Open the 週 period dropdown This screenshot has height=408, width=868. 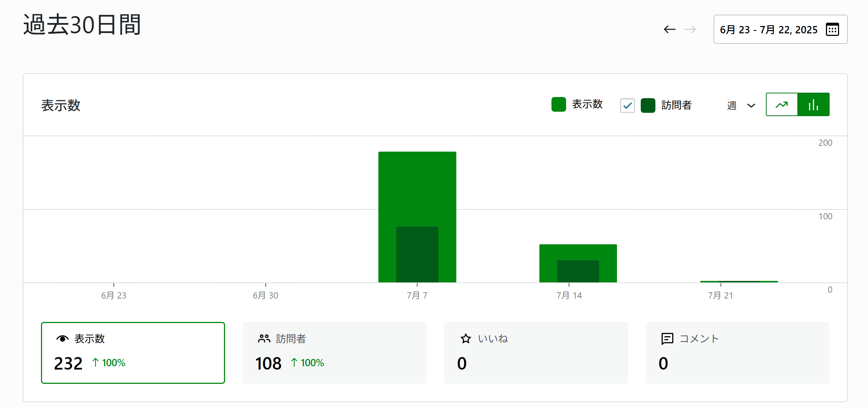[732, 106]
